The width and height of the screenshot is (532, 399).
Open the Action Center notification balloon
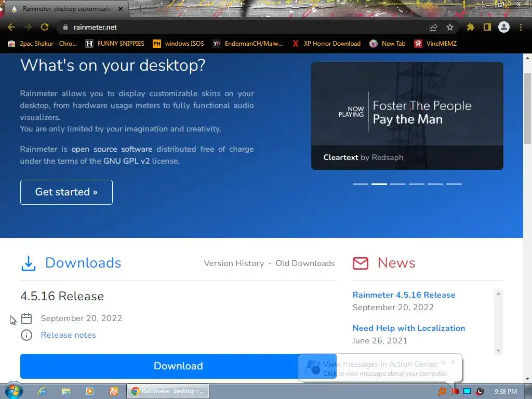tap(380, 368)
